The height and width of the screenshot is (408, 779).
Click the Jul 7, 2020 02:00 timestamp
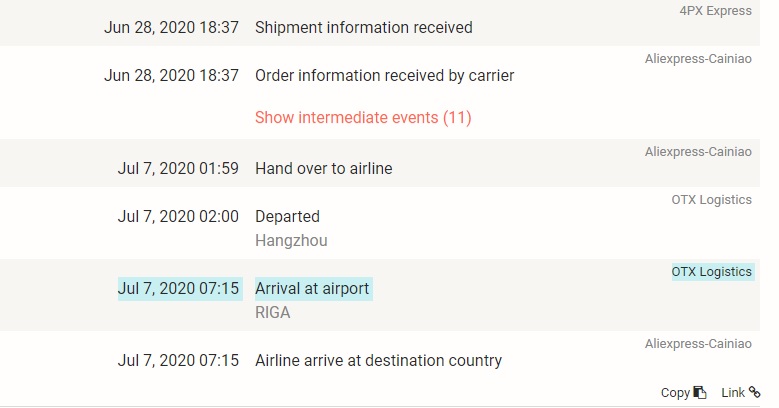(178, 217)
